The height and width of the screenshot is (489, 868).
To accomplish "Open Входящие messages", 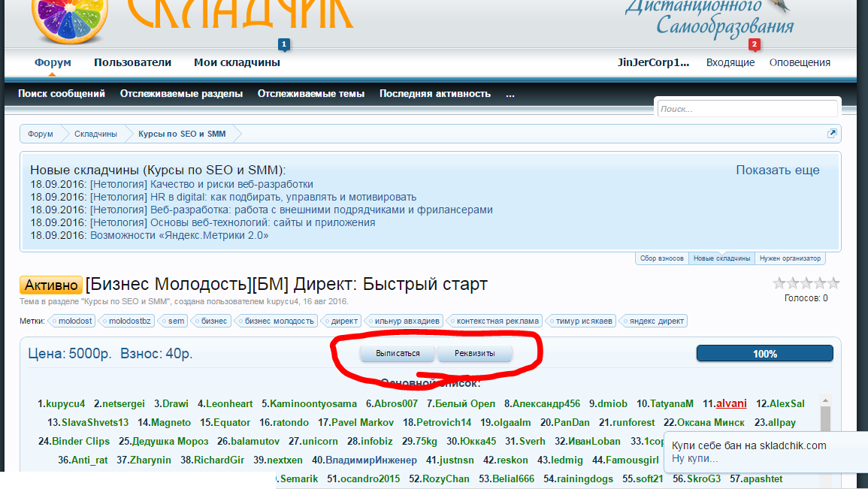I will pos(730,62).
